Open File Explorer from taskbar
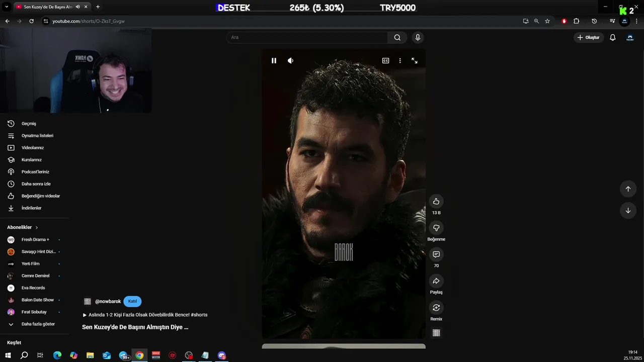Image resolution: width=644 pixels, height=362 pixels. point(90,355)
